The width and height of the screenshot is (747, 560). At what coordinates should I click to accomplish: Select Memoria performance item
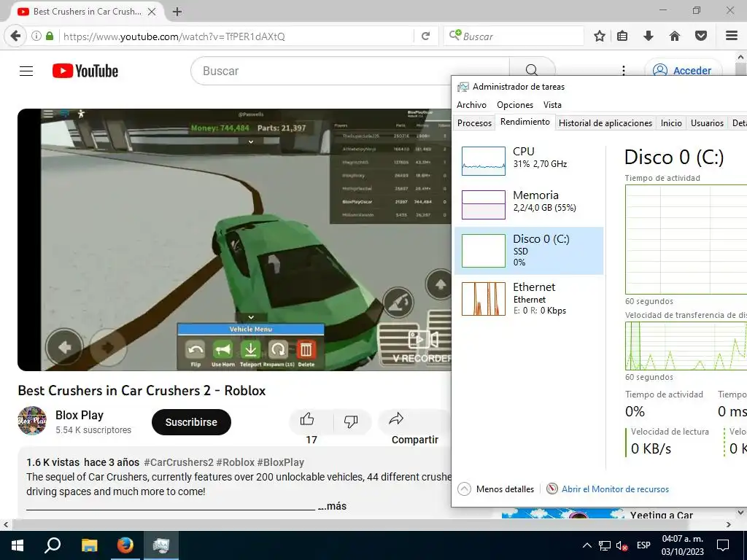coord(529,204)
